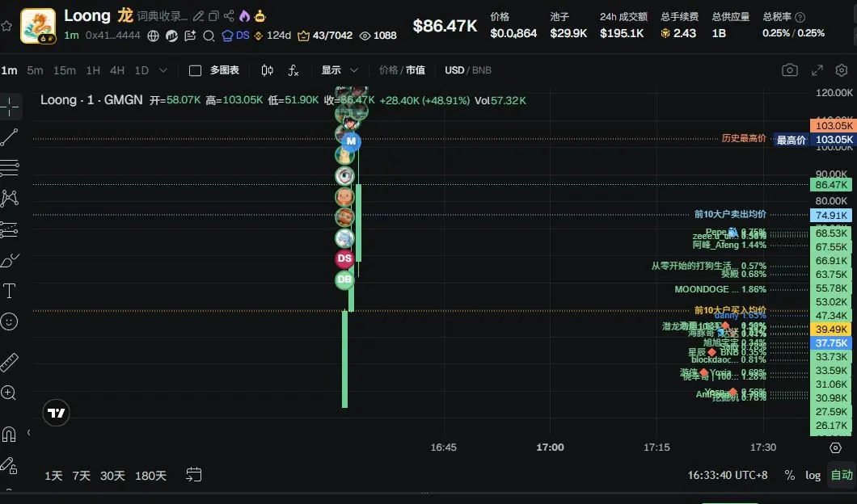The width and height of the screenshot is (857, 504).
Task: Activate the zoom-in magnifier tool
Action: point(9,393)
